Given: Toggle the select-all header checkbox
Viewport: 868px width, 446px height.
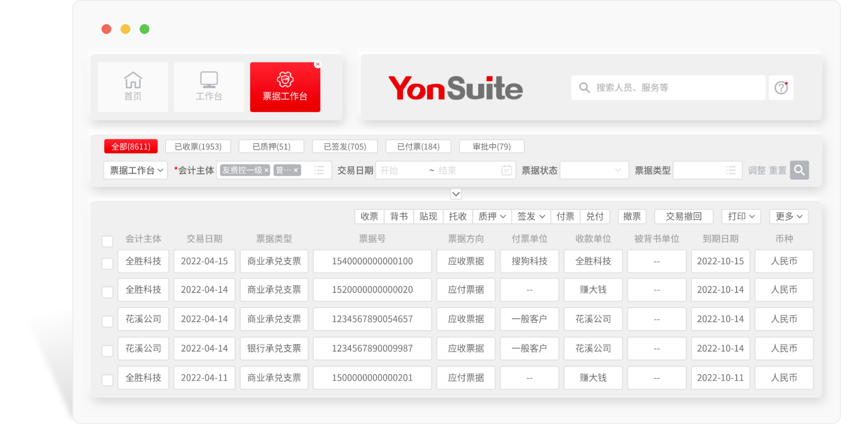Looking at the screenshot, I should tap(108, 241).
